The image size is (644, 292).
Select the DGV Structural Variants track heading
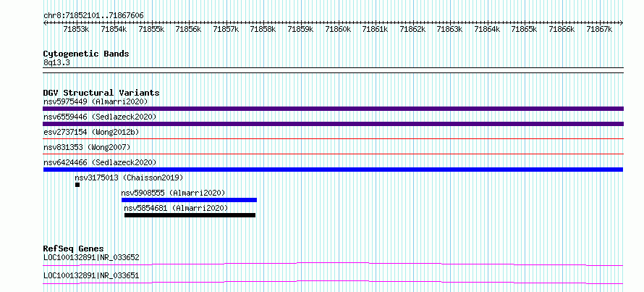pos(101,93)
